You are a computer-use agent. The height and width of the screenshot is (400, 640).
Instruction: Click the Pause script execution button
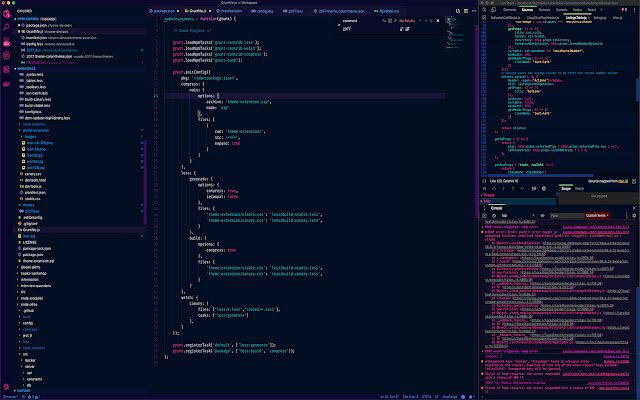pos(484,189)
